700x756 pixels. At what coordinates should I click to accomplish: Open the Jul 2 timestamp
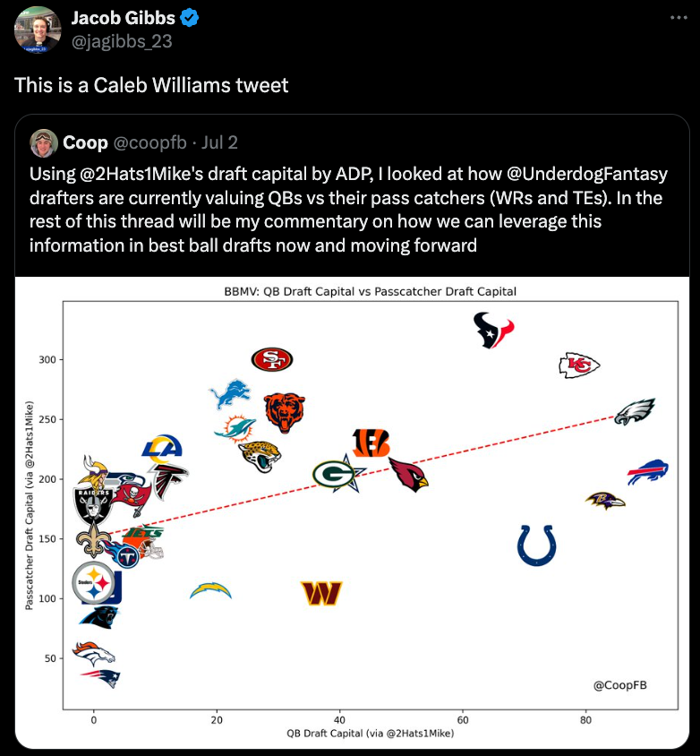(x=219, y=142)
